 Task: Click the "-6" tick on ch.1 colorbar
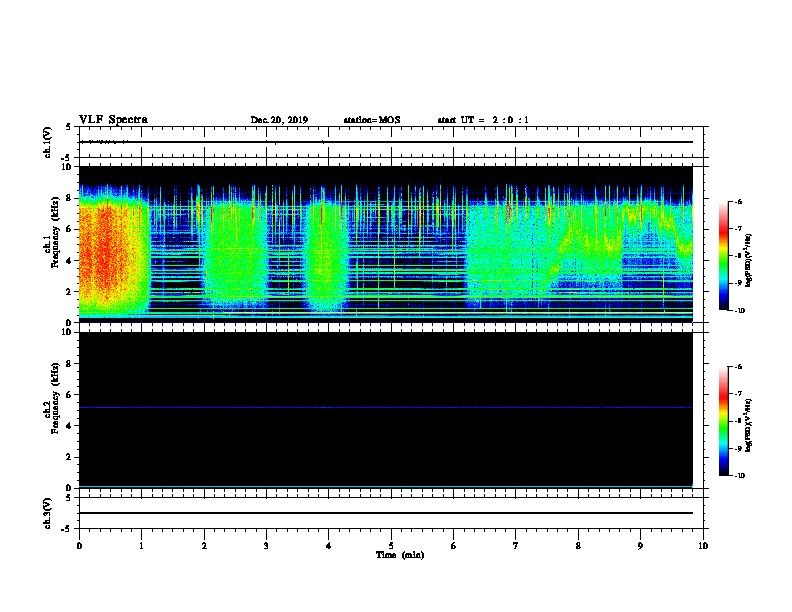click(738, 201)
